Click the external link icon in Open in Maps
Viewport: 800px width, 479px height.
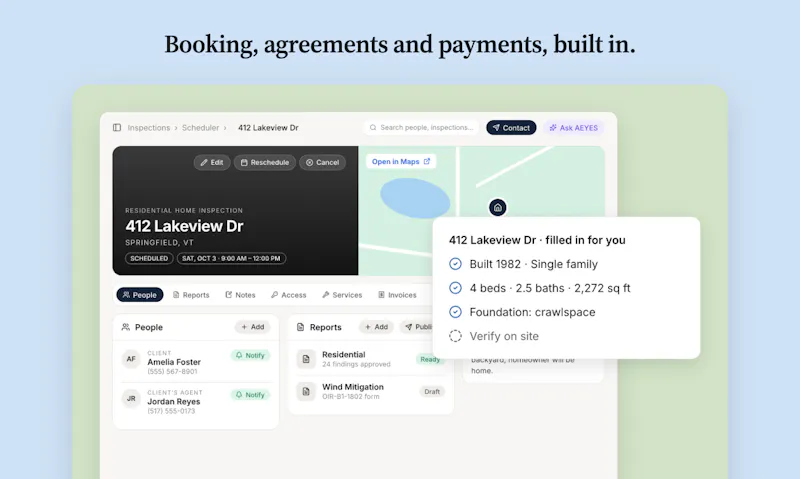coord(427,161)
